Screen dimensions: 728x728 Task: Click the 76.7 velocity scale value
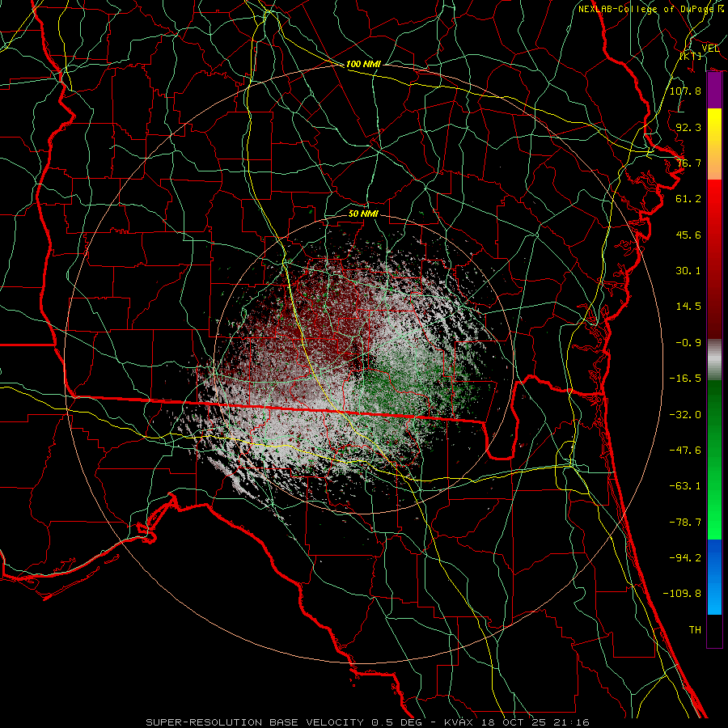(688, 163)
